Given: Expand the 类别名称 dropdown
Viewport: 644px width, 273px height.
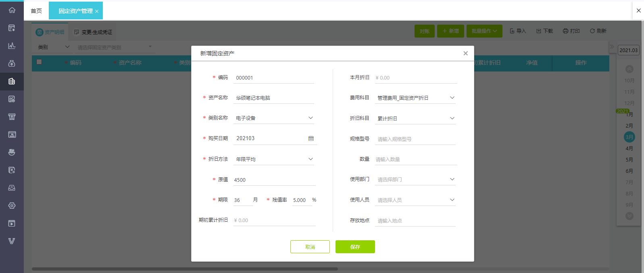Looking at the screenshot, I should 311,118.
